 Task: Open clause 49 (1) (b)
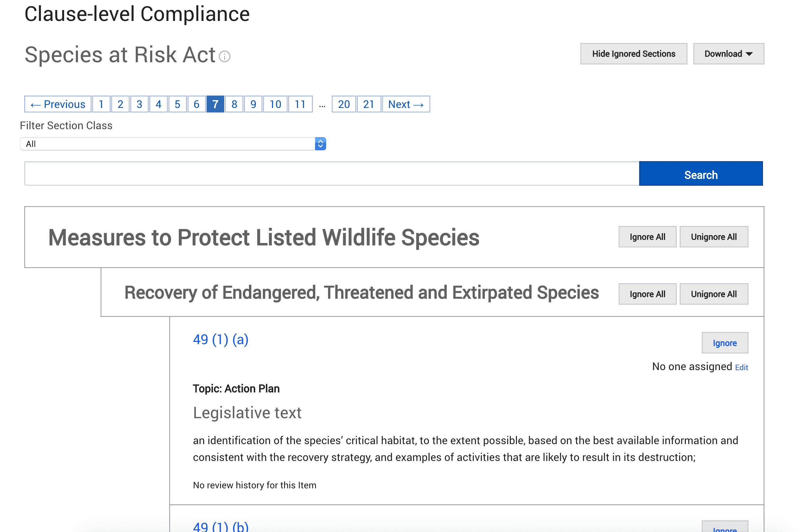click(221, 527)
